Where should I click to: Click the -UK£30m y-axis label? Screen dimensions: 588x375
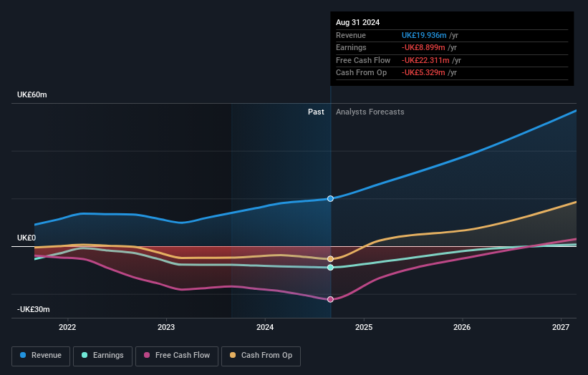coord(33,309)
